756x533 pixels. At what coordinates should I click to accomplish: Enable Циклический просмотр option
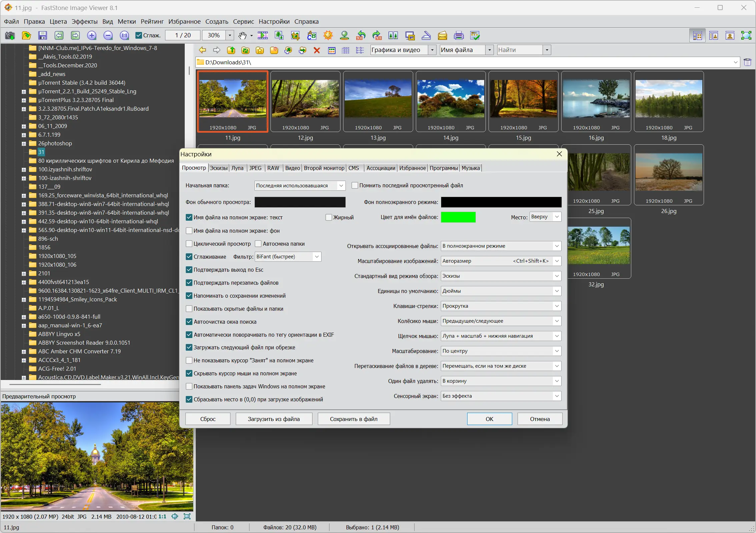pyautogui.click(x=189, y=244)
